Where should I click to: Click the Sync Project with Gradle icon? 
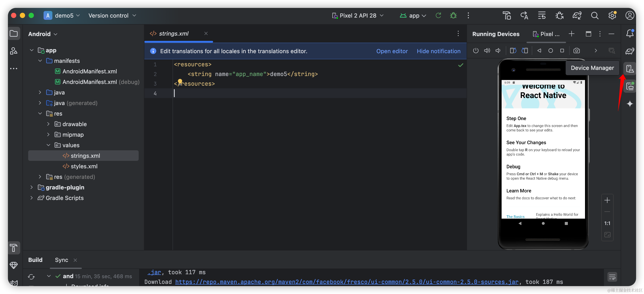pos(577,15)
